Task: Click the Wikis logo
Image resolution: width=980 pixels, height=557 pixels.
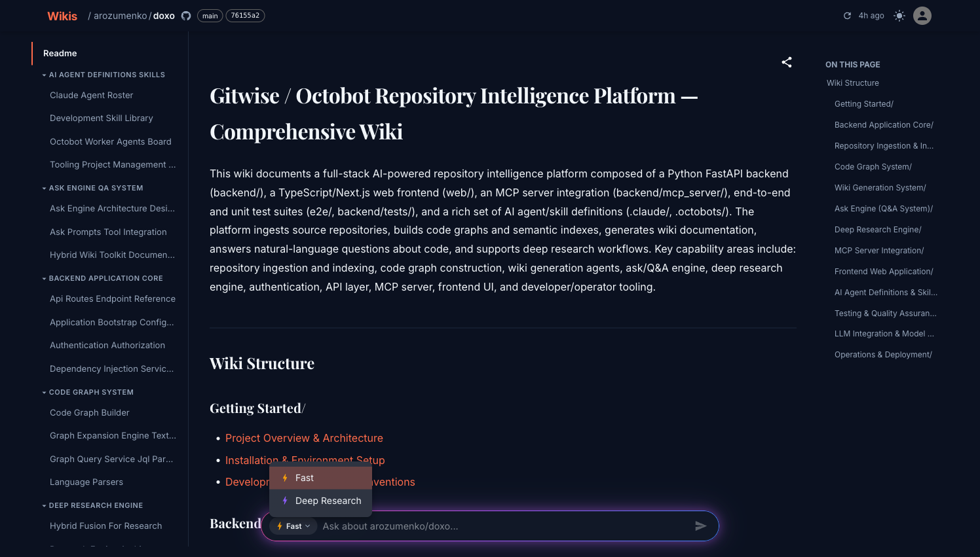Action: pos(62,16)
